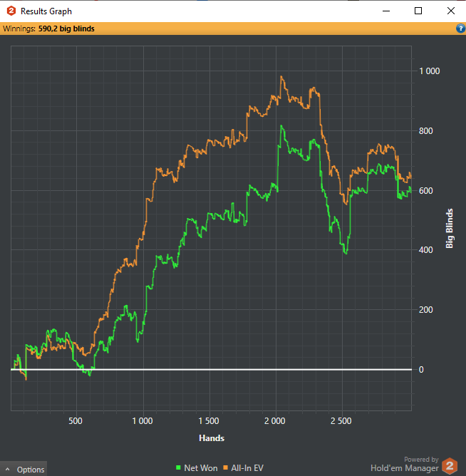Click the blue help question mark icon
This screenshot has width=466, height=476.
tap(460, 29)
